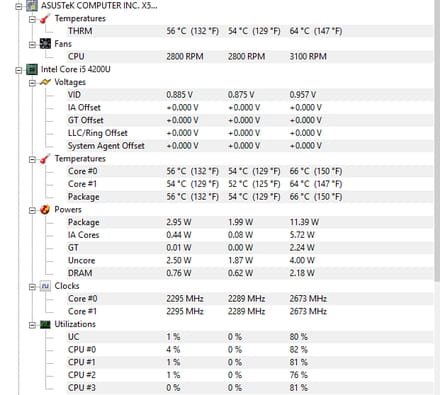
Task: Select the THRM temperature row
Action: (x=249, y=31)
